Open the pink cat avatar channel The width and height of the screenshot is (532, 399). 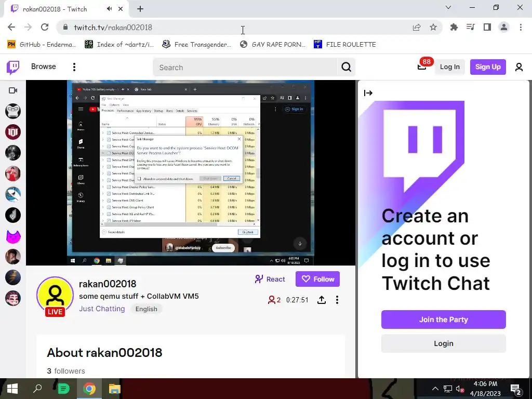(13, 236)
